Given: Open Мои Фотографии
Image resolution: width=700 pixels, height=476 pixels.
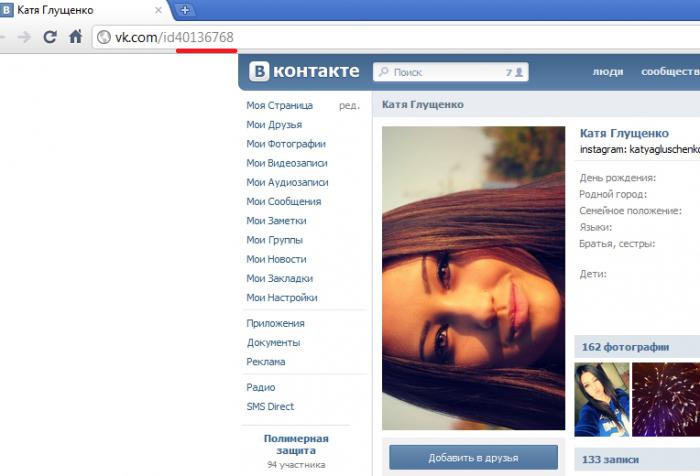Looking at the screenshot, I should (x=286, y=144).
